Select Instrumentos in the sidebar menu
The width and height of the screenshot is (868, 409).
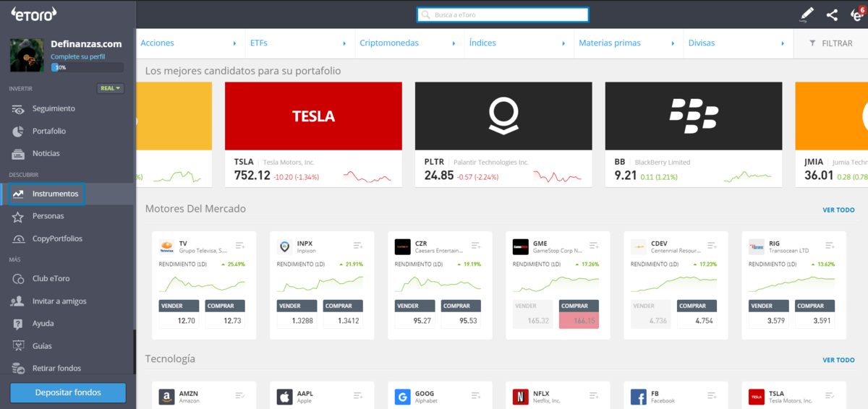[x=55, y=194]
